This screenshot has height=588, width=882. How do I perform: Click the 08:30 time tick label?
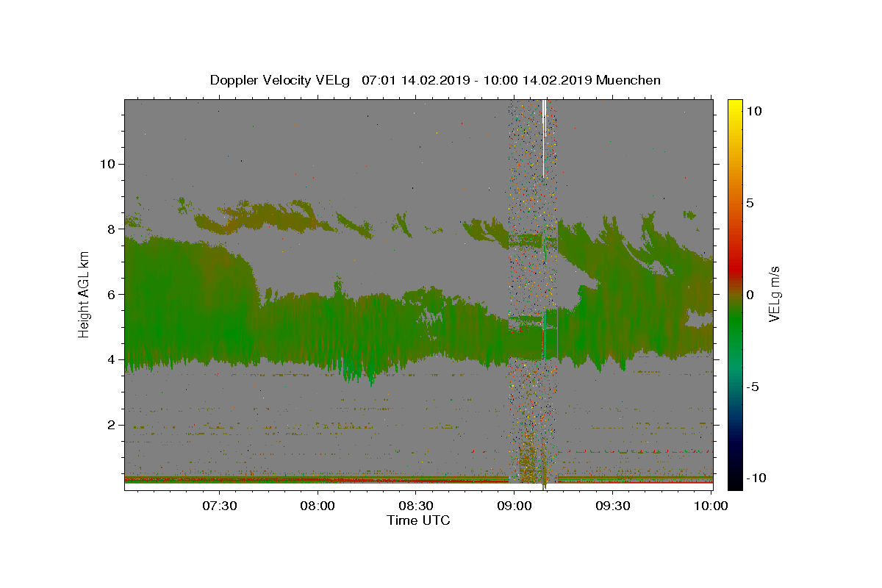[x=416, y=506]
